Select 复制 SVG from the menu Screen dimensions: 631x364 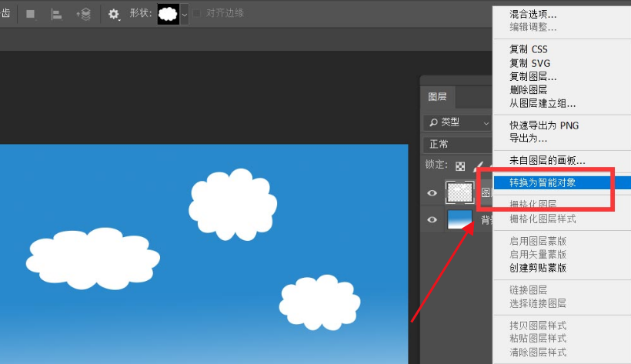point(529,63)
